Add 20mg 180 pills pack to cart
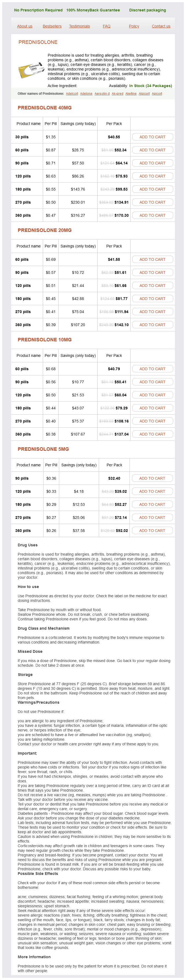The height and width of the screenshot is (980, 186). [152, 299]
